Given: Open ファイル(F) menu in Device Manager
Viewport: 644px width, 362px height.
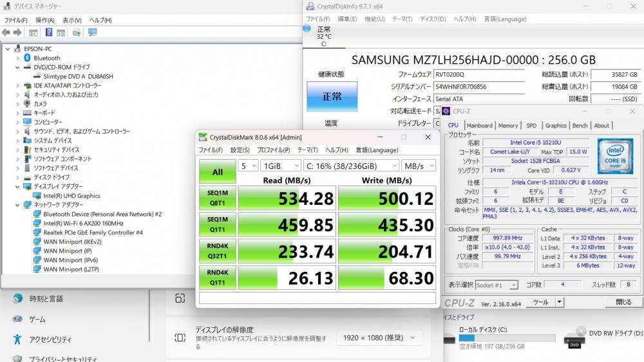Looking at the screenshot, I should click(x=15, y=20).
